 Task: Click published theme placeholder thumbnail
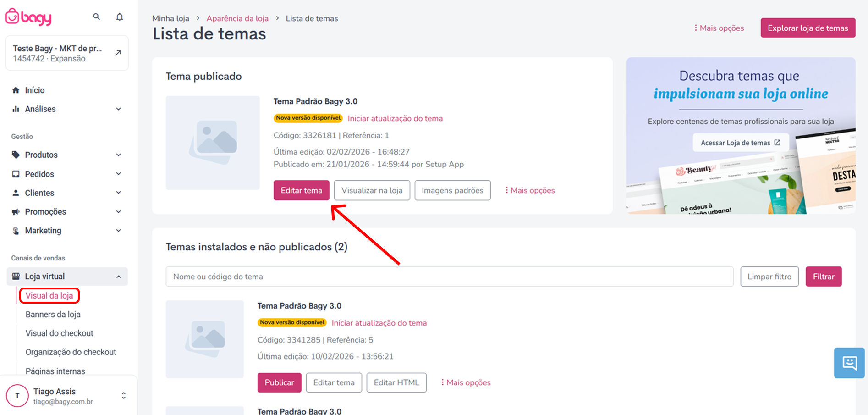(x=213, y=143)
